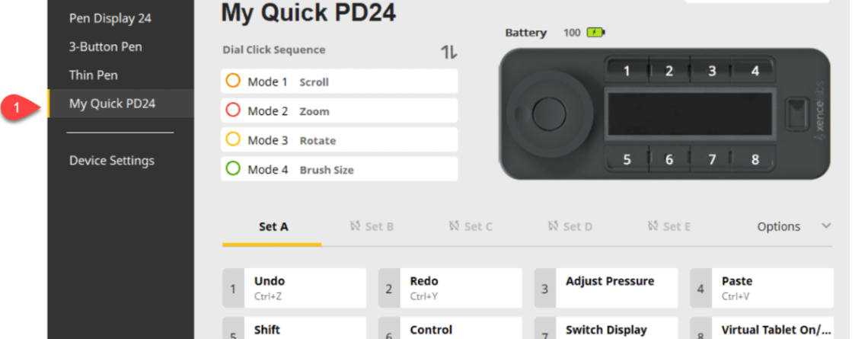Click the Undo key 1 assignment button

pyautogui.click(x=295, y=288)
